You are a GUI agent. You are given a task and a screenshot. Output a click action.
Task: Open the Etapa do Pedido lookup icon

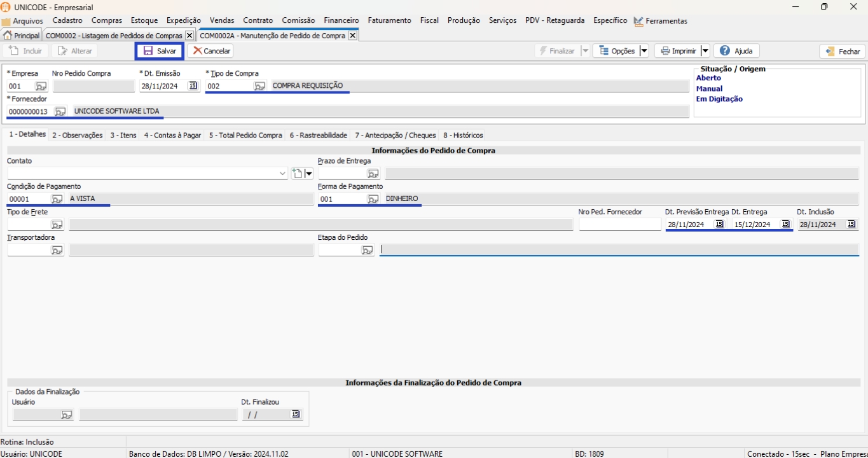tap(368, 250)
